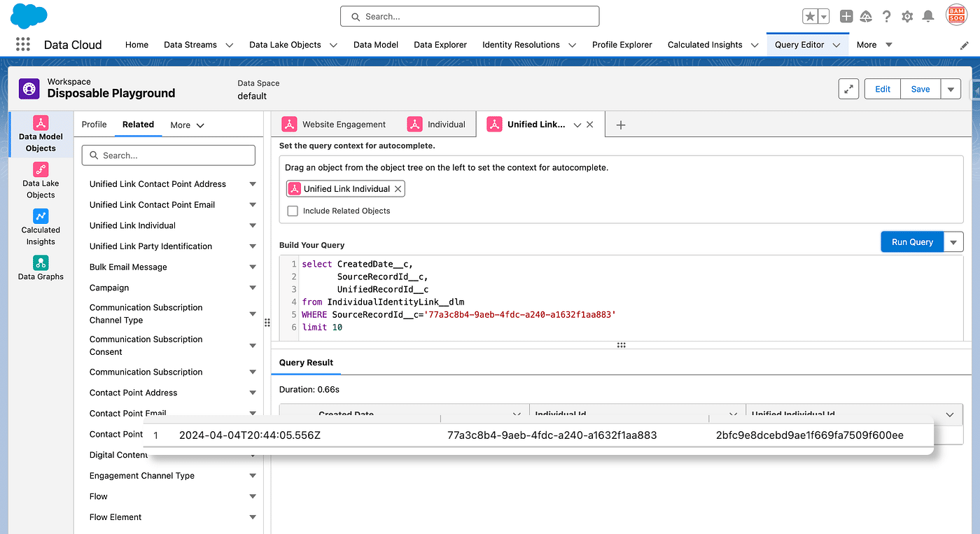Click the object tree search field
980x534 pixels.
pyautogui.click(x=169, y=155)
